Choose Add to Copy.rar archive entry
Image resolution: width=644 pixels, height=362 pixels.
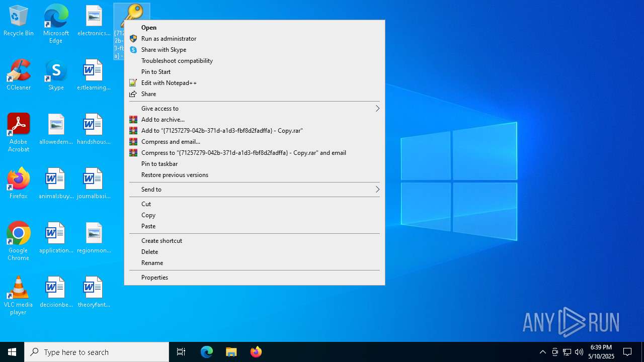click(255, 131)
